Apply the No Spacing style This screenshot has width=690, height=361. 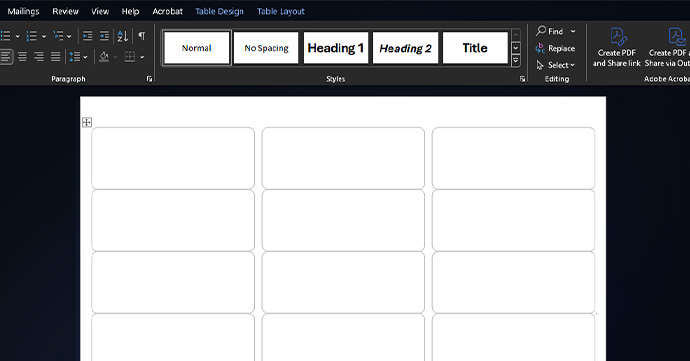266,48
